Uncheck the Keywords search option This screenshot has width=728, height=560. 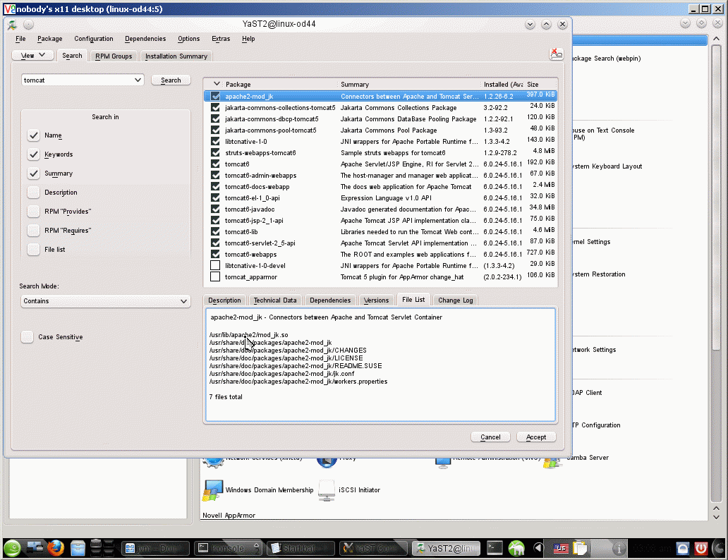[33, 154]
